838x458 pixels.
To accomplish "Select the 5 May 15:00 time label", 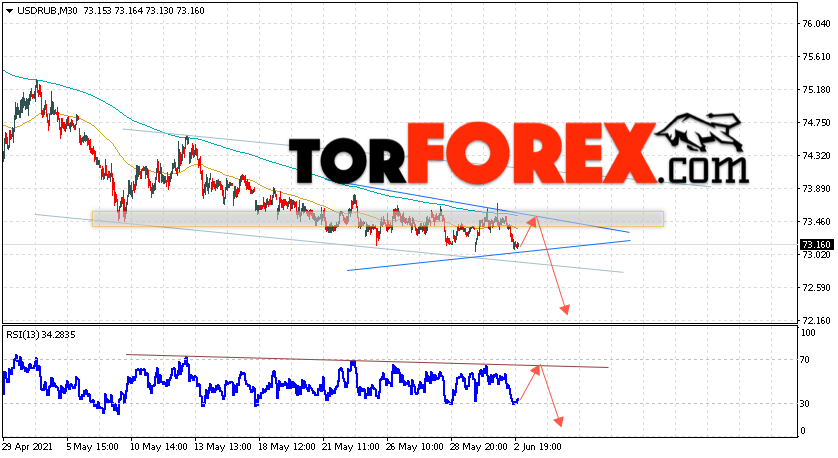I will point(94,446).
